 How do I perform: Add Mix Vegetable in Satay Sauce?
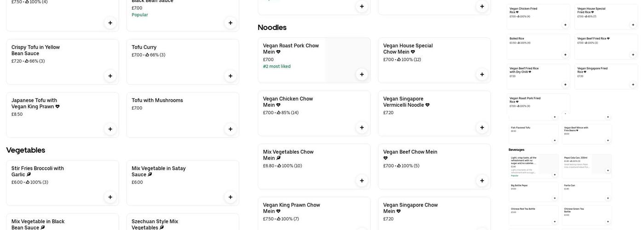pos(230,197)
